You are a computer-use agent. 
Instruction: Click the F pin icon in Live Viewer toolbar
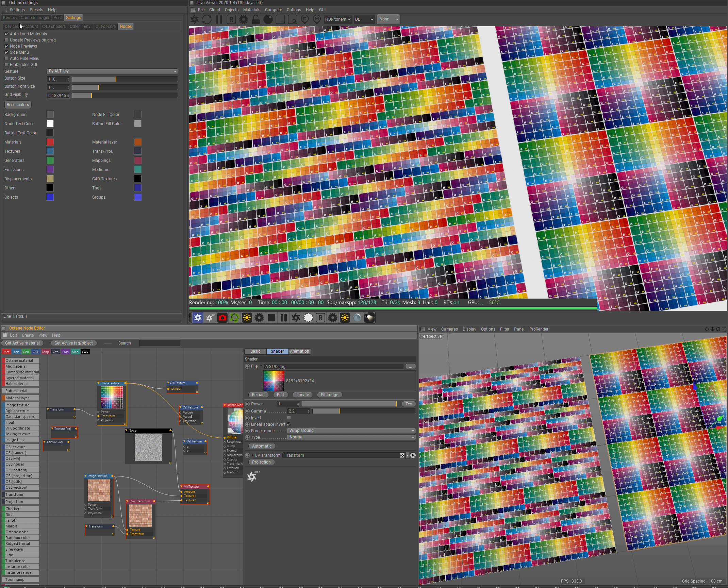[x=305, y=19]
